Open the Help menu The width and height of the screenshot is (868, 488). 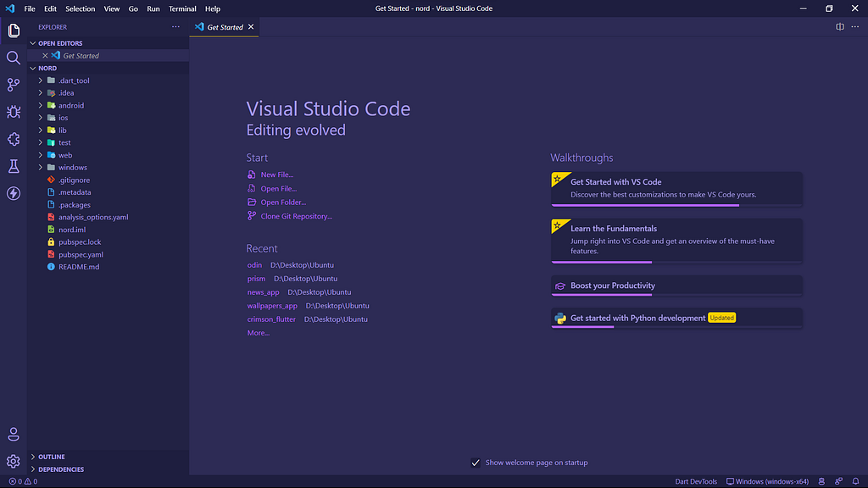[213, 8]
